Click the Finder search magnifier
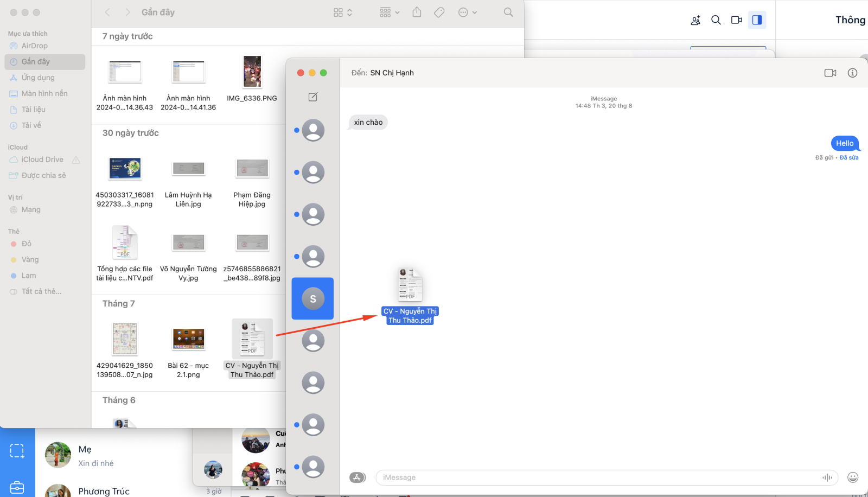The image size is (868, 497). (508, 12)
